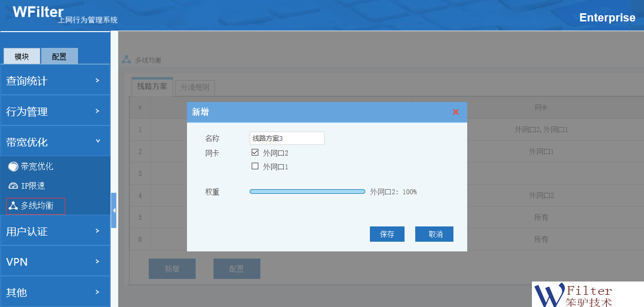Image resolution: width=644 pixels, height=307 pixels.
Task: Expand the 行为管理 menu section
Action: click(x=55, y=111)
